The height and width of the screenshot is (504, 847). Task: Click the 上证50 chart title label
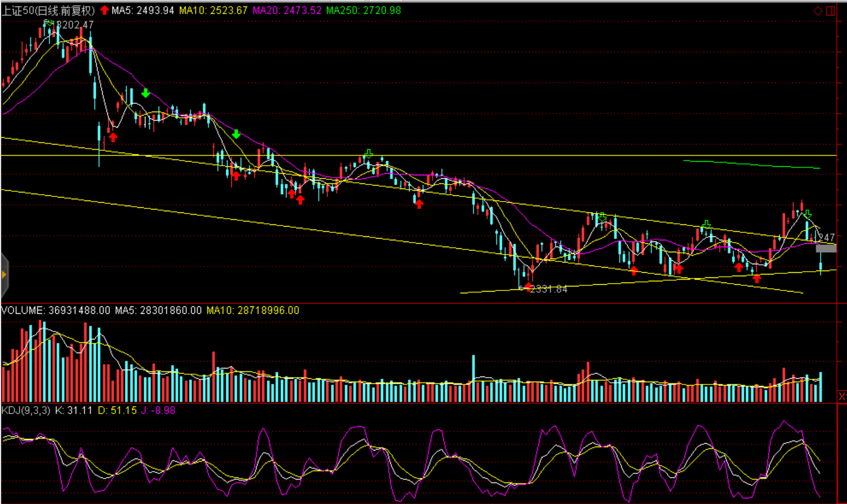(48, 10)
